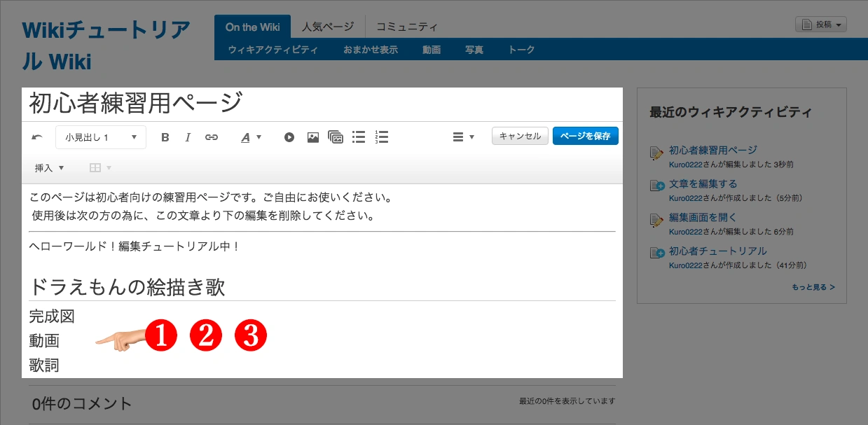The width and height of the screenshot is (868, 425).
Task: Insert a link with the chain icon
Action: pos(212,137)
